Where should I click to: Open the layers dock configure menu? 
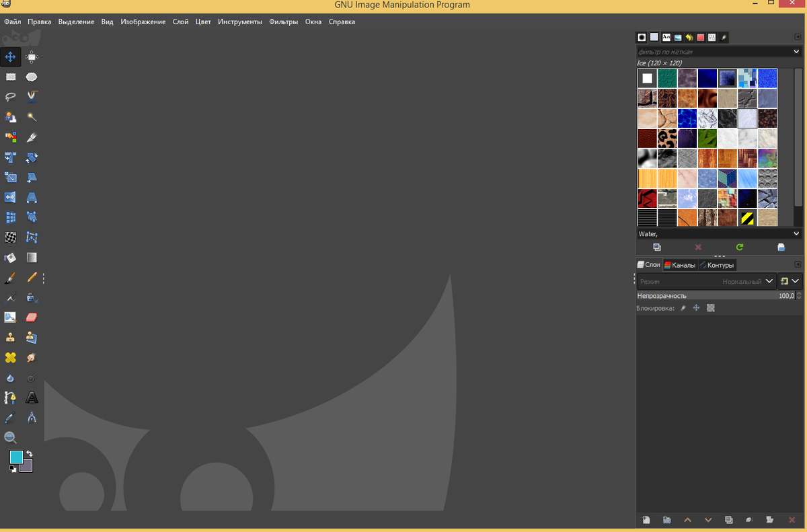798,265
